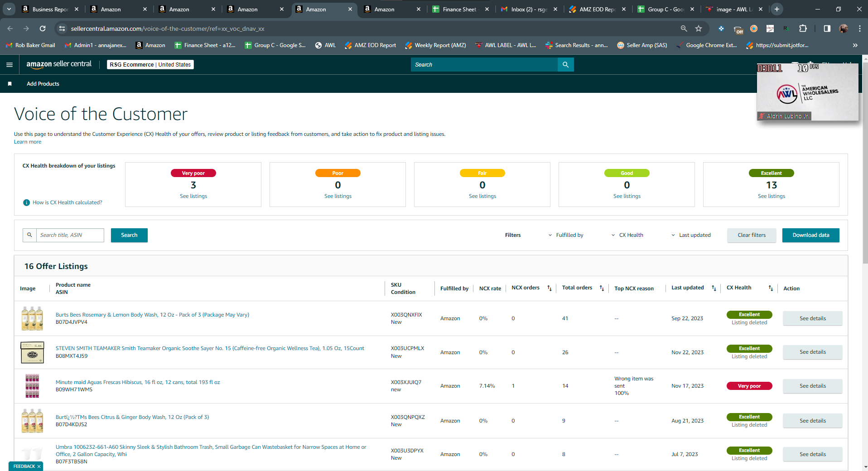This screenshot has height=471, width=868.
Task: Sort the table by CX Health column
Action: click(771, 288)
